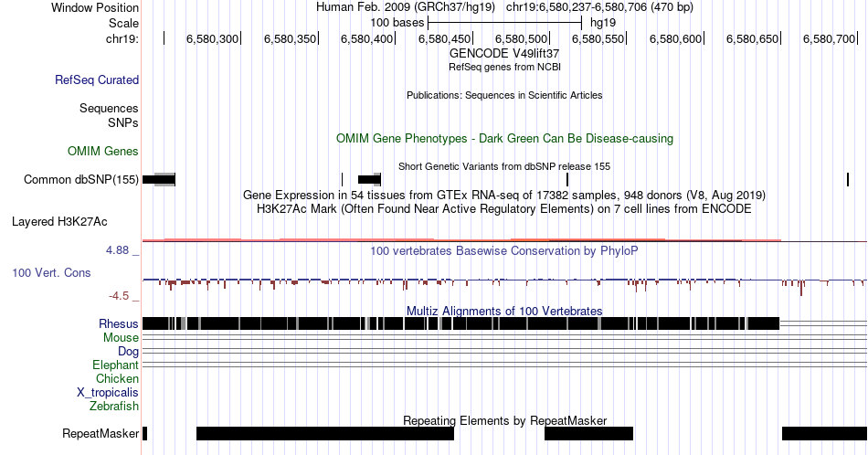Click the Mouse alignment row label
This screenshot has width=868, height=455.
pyautogui.click(x=121, y=338)
